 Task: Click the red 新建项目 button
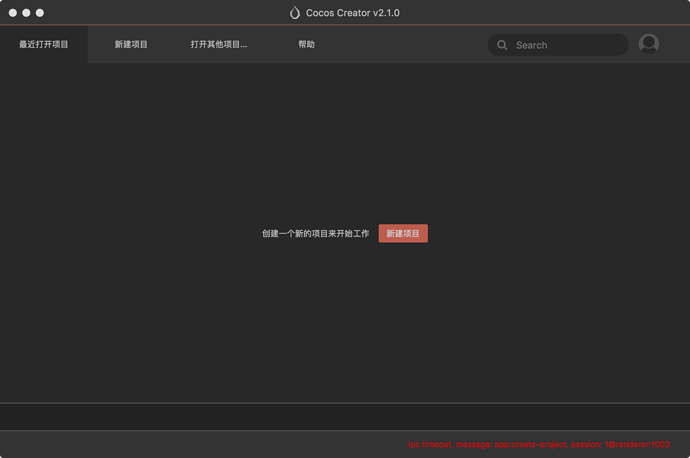click(x=403, y=233)
